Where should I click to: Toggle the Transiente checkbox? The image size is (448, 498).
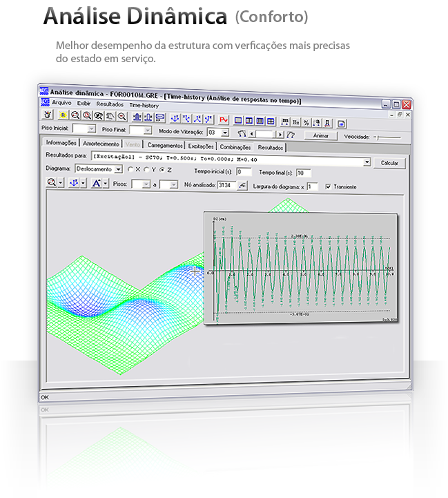[x=328, y=186]
